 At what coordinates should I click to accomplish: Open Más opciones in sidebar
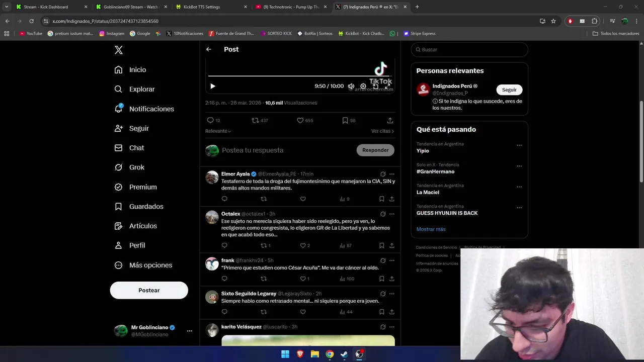(x=143, y=265)
